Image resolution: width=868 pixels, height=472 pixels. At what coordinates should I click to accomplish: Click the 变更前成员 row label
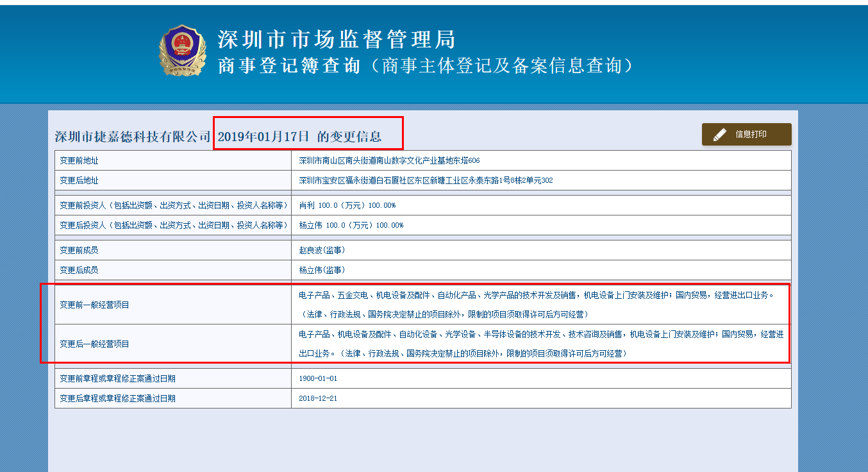click(x=79, y=251)
